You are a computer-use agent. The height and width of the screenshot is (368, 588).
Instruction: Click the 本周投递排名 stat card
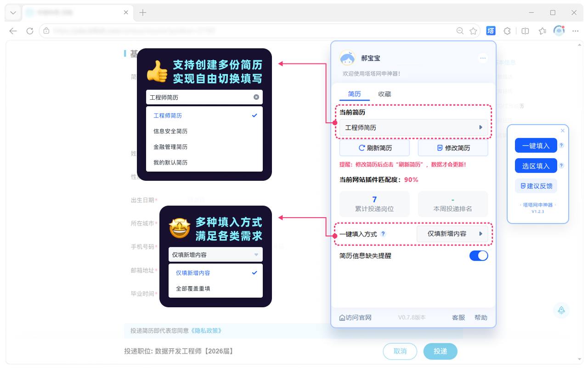click(x=453, y=204)
